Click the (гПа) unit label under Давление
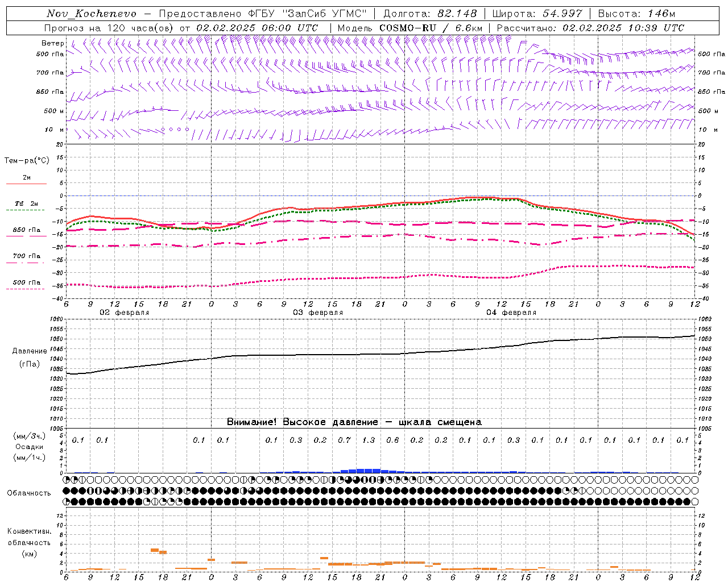Image resolution: width=728 pixels, height=582 pixels. pos(30,364)
